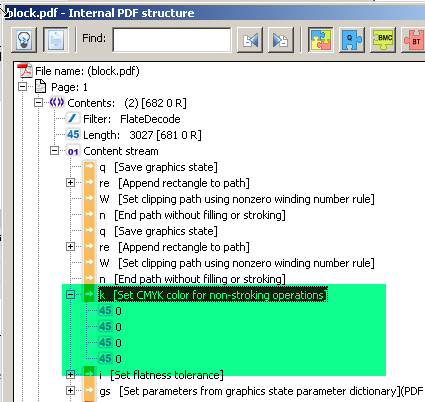The image size is (425, 402).
Task: Select the Contents: (2) [682 0 R] row
Action: (127, 103)
